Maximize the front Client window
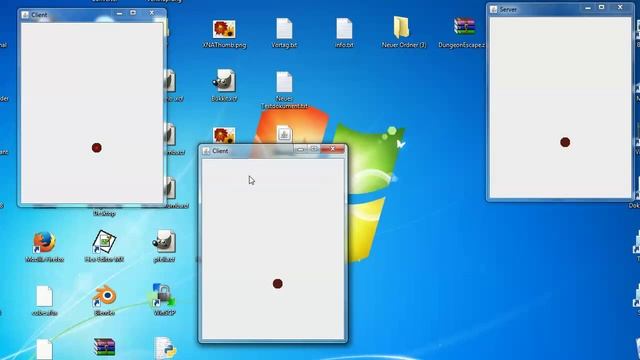The image size is (640, 360). [x=314, y=149]
